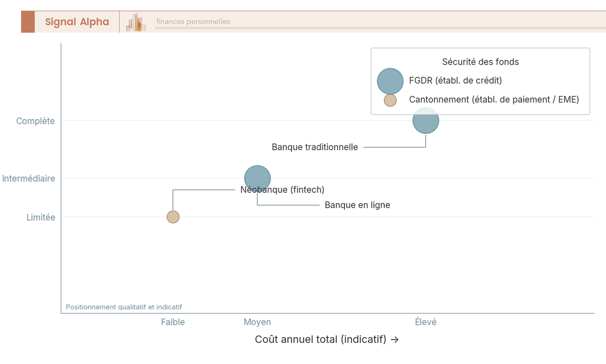Click the 'Élevé' x-axis tick label
The image size is (606, 364).
click(426, 322)
